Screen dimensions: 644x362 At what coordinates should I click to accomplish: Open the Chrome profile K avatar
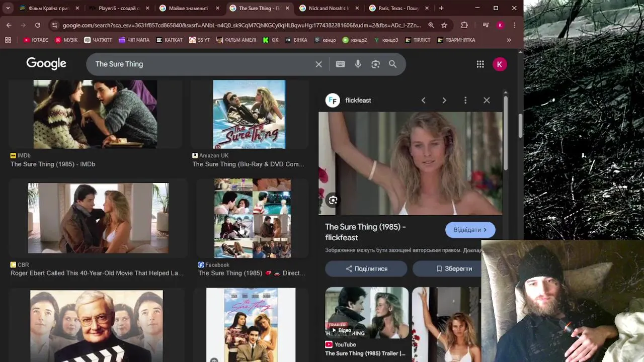coord(500,25)
